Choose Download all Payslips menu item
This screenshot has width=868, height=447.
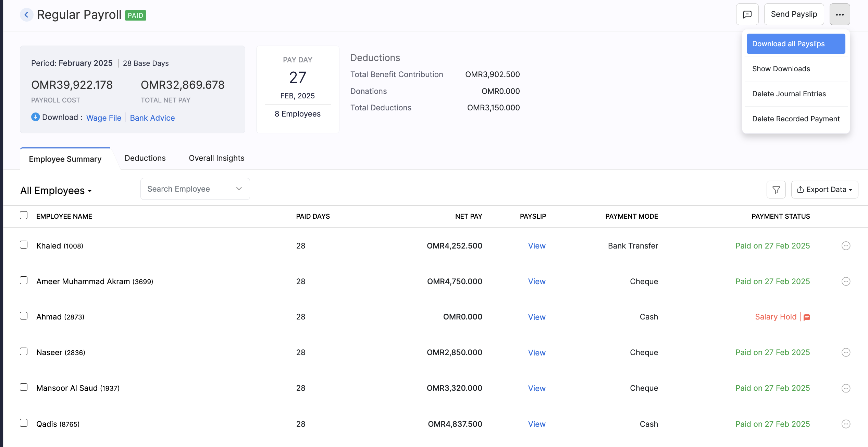tap(795, 44)
